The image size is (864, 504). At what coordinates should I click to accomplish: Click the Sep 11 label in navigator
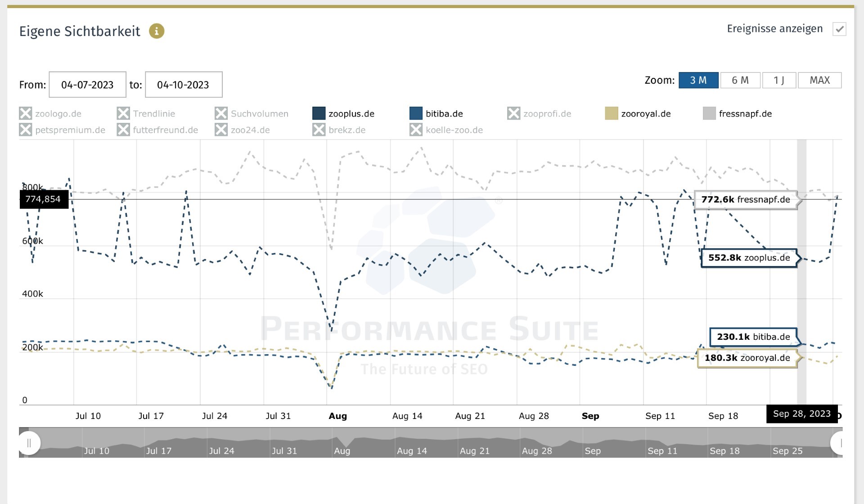[x=662, y=451]
